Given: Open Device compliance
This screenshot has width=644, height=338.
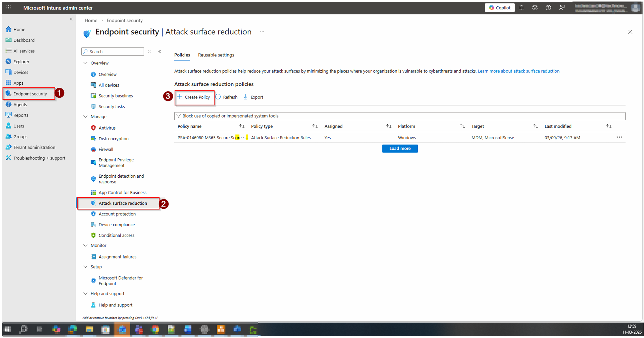Looking at the screenshot, I should pos(113,225).
